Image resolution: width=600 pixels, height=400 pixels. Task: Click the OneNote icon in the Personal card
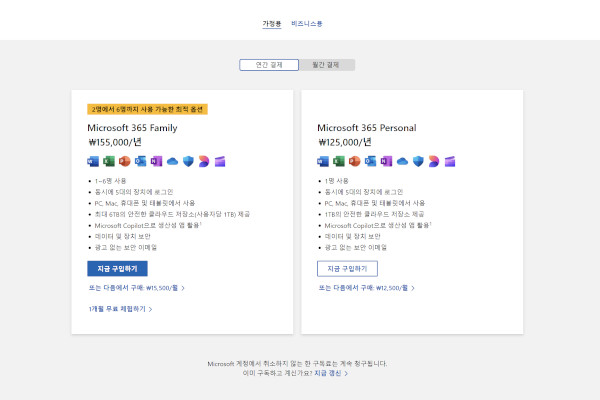click(386, 161)
